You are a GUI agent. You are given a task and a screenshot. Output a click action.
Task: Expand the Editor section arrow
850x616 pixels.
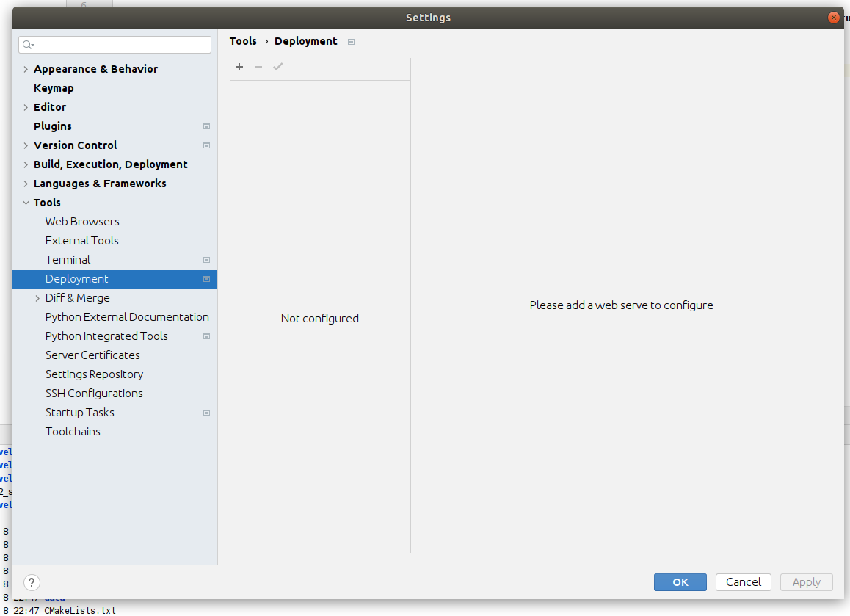(26, 107)
